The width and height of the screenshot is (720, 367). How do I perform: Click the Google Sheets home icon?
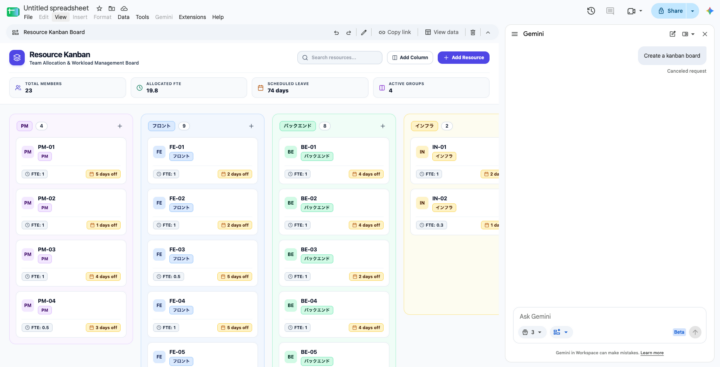click(x=13, y=11)
